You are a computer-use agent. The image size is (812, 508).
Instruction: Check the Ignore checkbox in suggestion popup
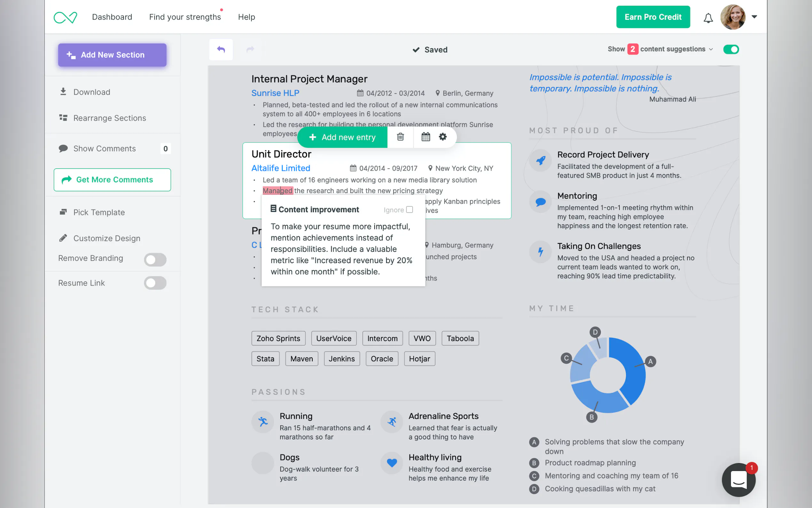[410, 209]
